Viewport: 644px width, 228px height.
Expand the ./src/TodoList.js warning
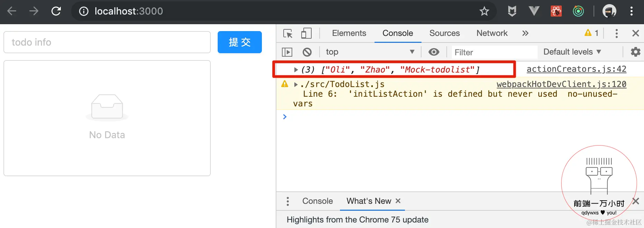[x=296, y=84]
